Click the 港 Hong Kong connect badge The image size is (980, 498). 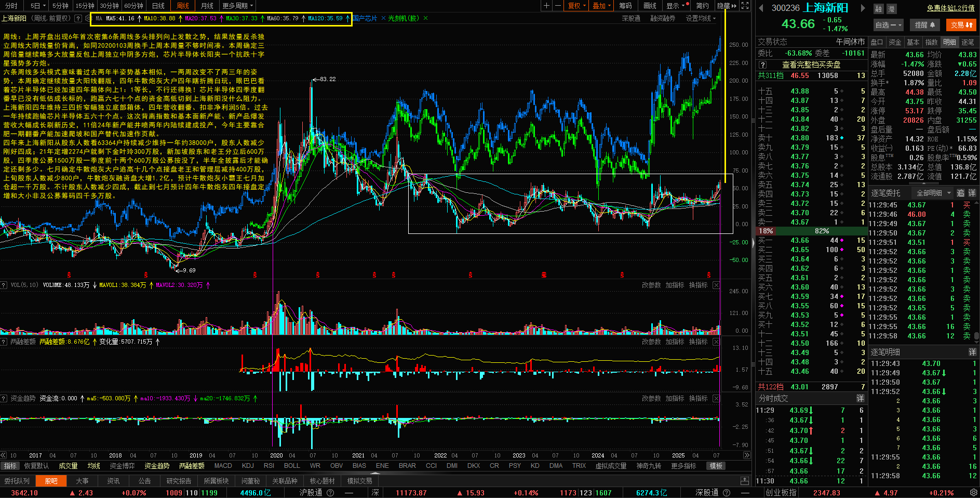(891, 9)
